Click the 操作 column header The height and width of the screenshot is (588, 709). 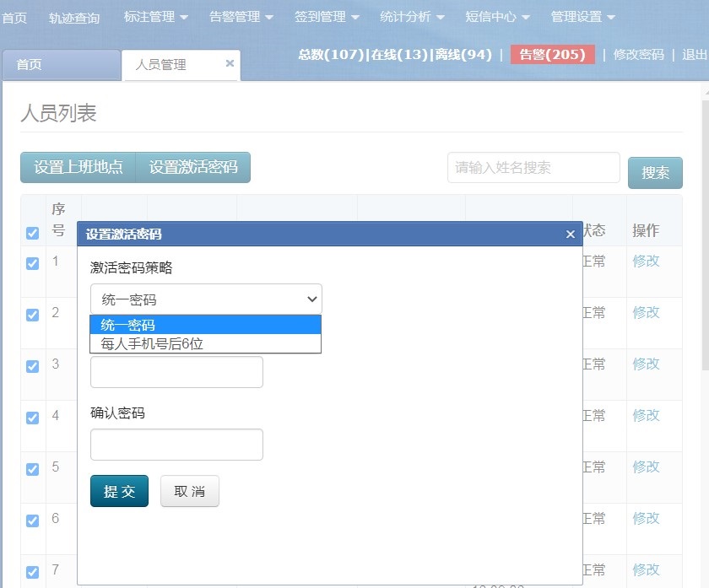pyautogui.click(x=646, y=230)
